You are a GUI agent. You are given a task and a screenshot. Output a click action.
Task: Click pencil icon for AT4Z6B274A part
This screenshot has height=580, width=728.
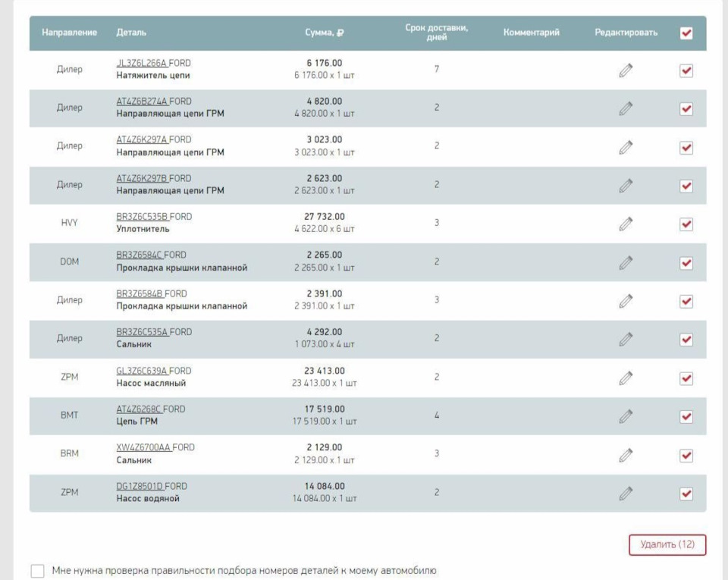coord(625,108)
